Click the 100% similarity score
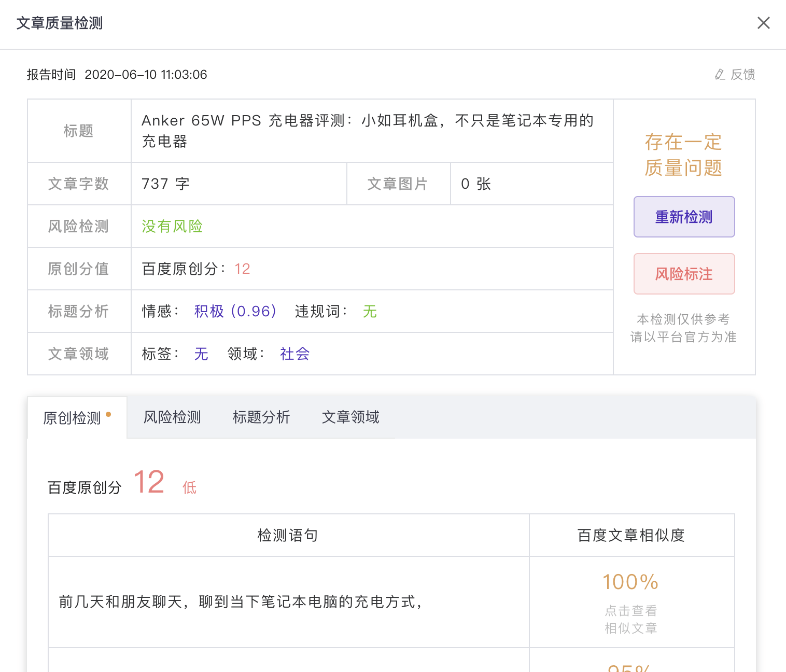786x672 pixels. [630, 582]
